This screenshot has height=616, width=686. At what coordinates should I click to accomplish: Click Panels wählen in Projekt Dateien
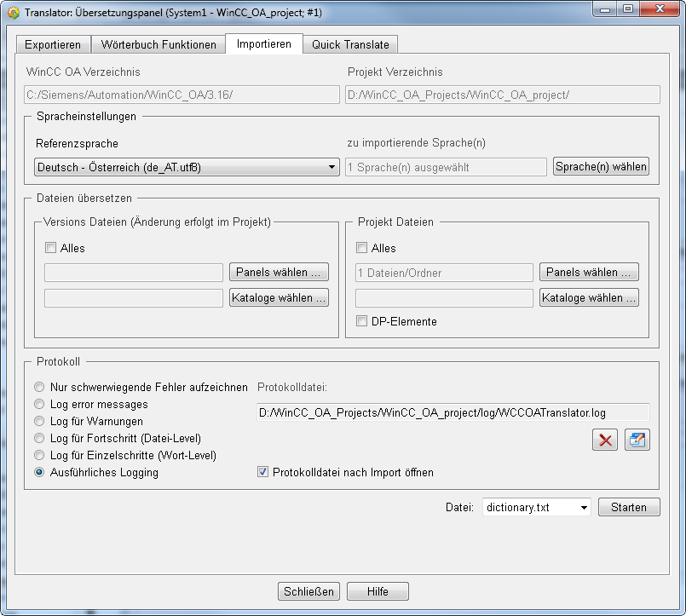[590, 272]
